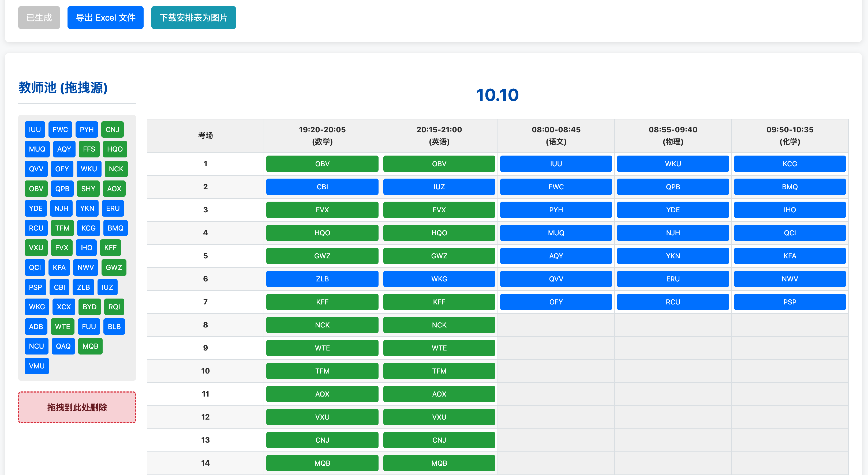Click the red 拖拽到此处删除 drop zone

[77, 407]
